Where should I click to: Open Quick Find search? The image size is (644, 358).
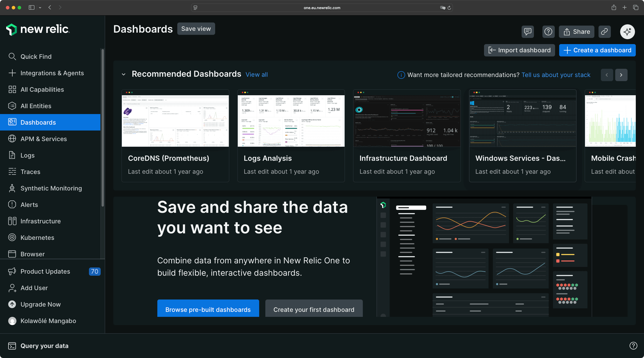[36, 56]
